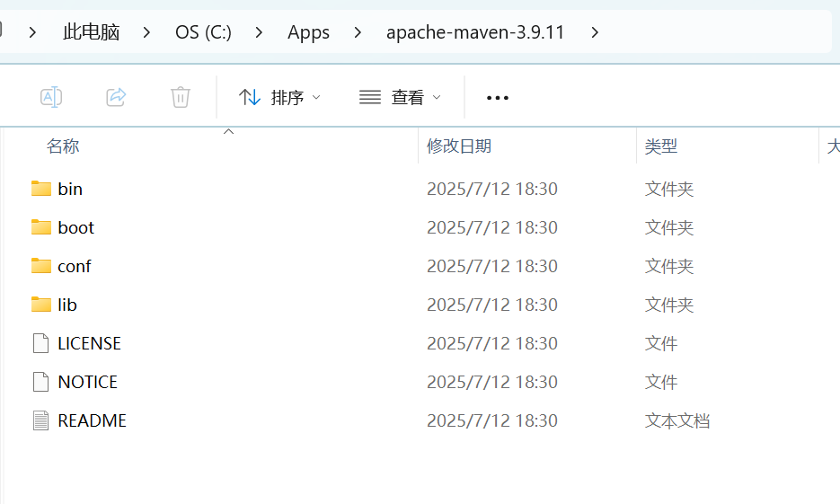Open the 排序 sort dropdown
This screenshot has width=840, height=504.
tap(279, 98)
